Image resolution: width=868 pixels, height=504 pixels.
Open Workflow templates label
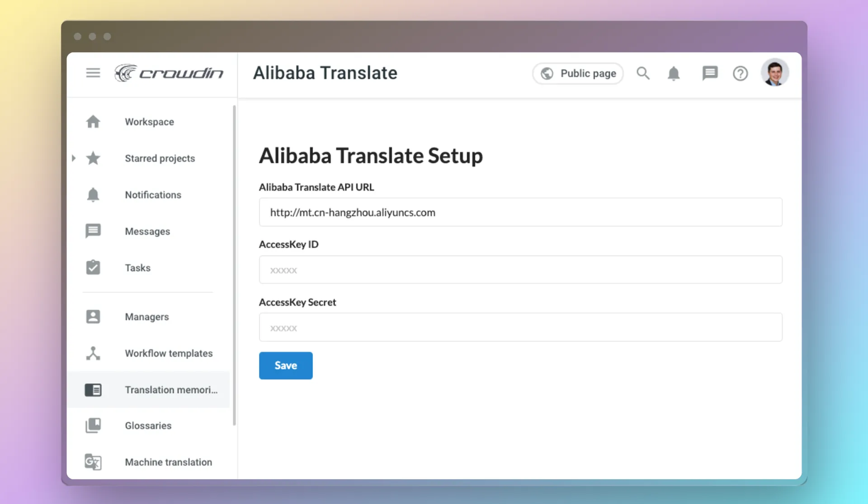point(169,353)
